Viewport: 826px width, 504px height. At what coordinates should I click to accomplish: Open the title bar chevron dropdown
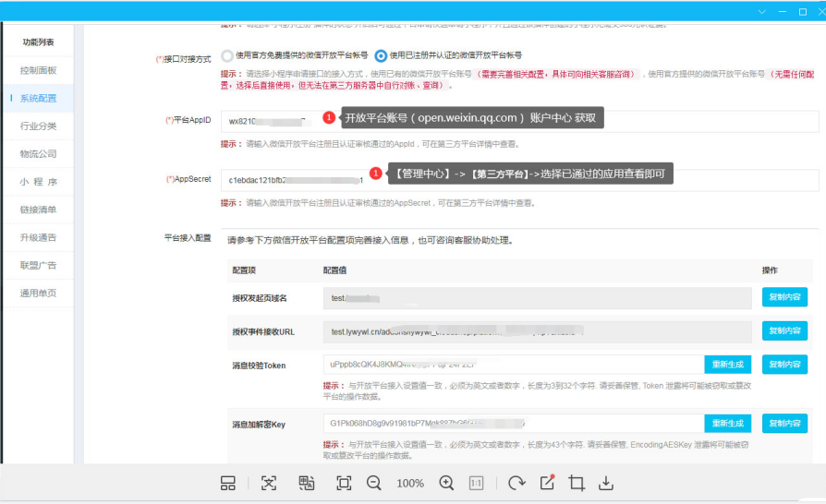click(x=761, y=12)
